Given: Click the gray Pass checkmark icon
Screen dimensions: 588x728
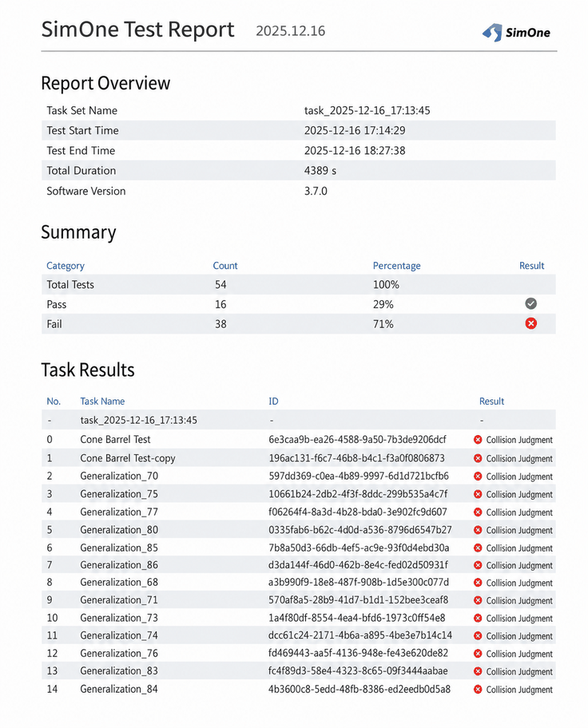Looking at the screenshot, I should click(530, 303).
